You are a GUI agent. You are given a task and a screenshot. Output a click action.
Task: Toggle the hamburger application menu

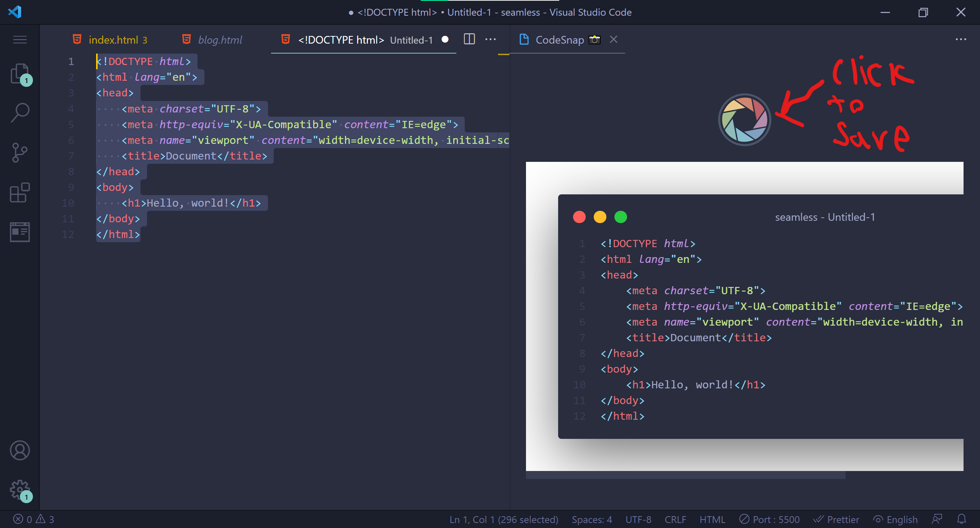[x=20, y=40]
